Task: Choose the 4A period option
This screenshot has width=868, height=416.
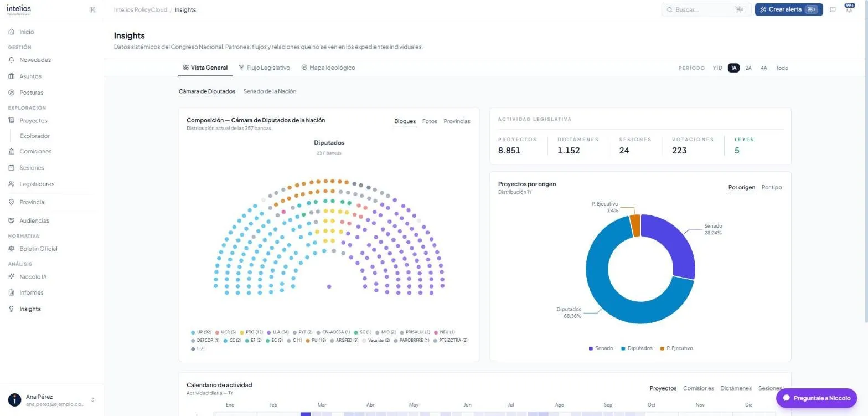Action: point(764,68)
